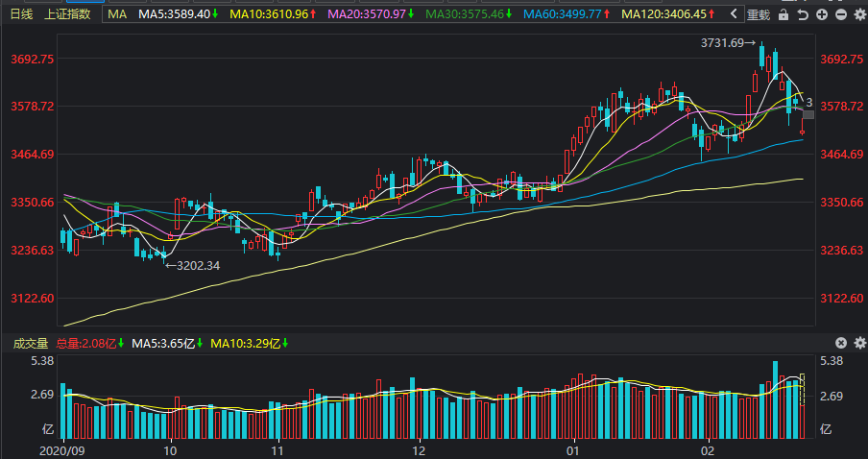The width and height of the screenshot is (868, 459).
Task: Select volume MA10 indicator label
Action: (250, 343)
